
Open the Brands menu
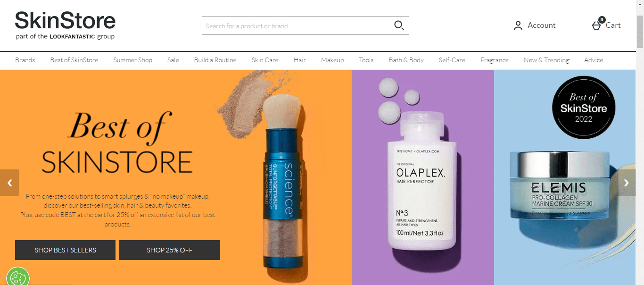tap(25, 60)
